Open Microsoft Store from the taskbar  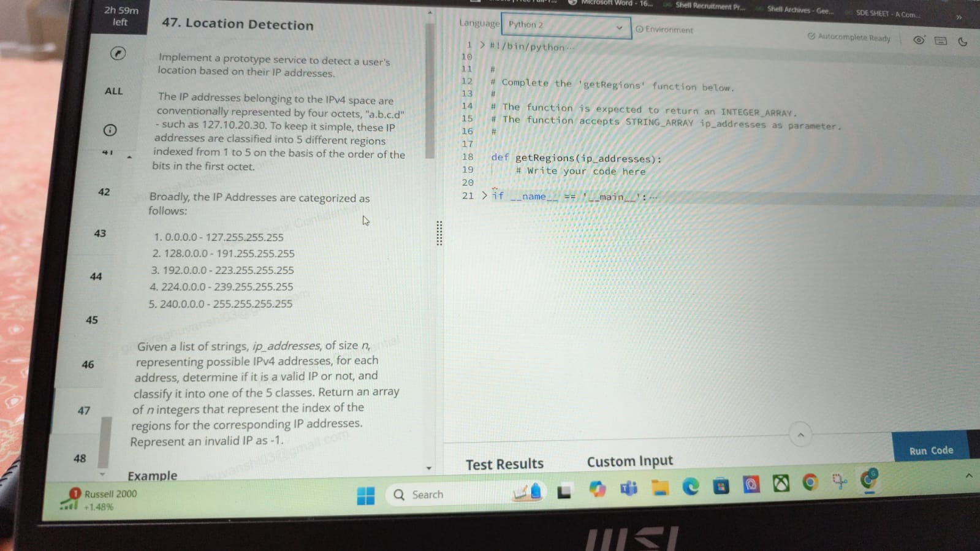(x=721, y=486)
